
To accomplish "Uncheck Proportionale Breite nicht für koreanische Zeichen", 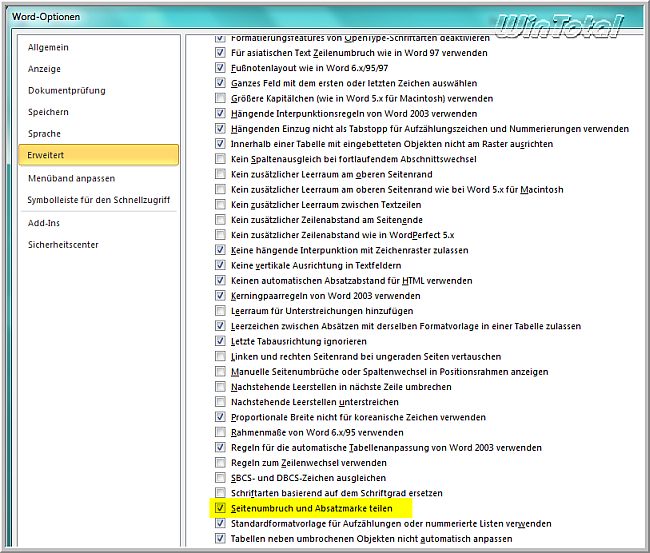I will point(220,417).
